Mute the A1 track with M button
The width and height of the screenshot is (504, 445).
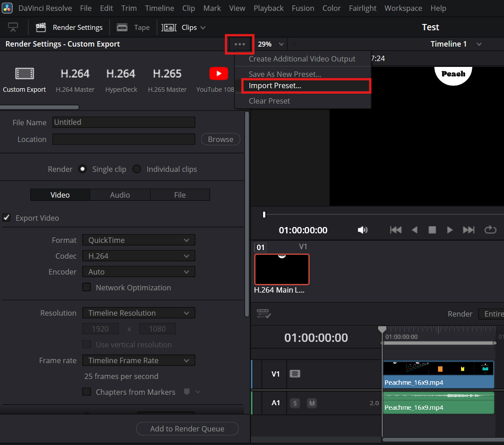(x=312, y=403)
